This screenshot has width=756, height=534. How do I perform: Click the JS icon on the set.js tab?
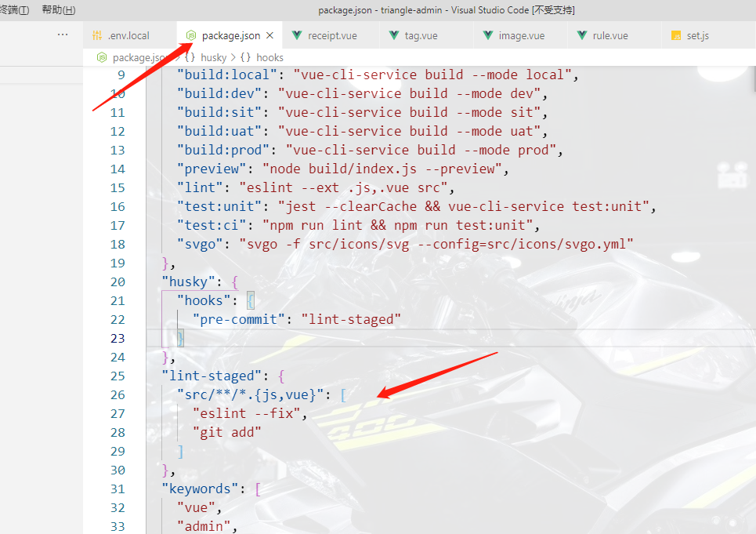pyautogui.click(x=675, y=35)
